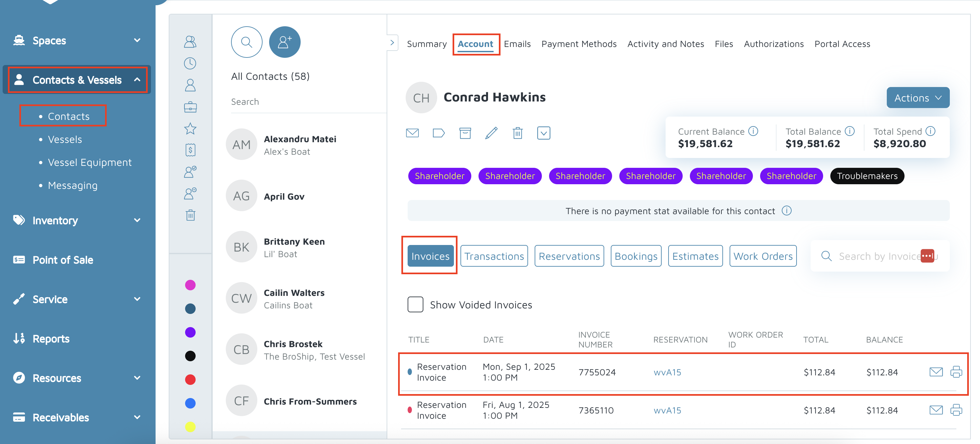980x444 pixels.
Task: Open the Actions dropdown
Action: (x=917, y=98)
